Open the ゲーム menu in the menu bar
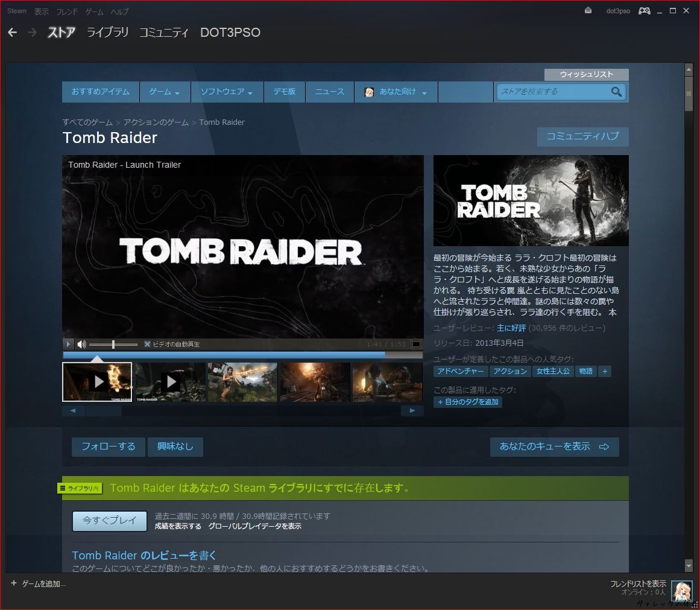This screenshot has width=700, height=610. click(94, 11)
